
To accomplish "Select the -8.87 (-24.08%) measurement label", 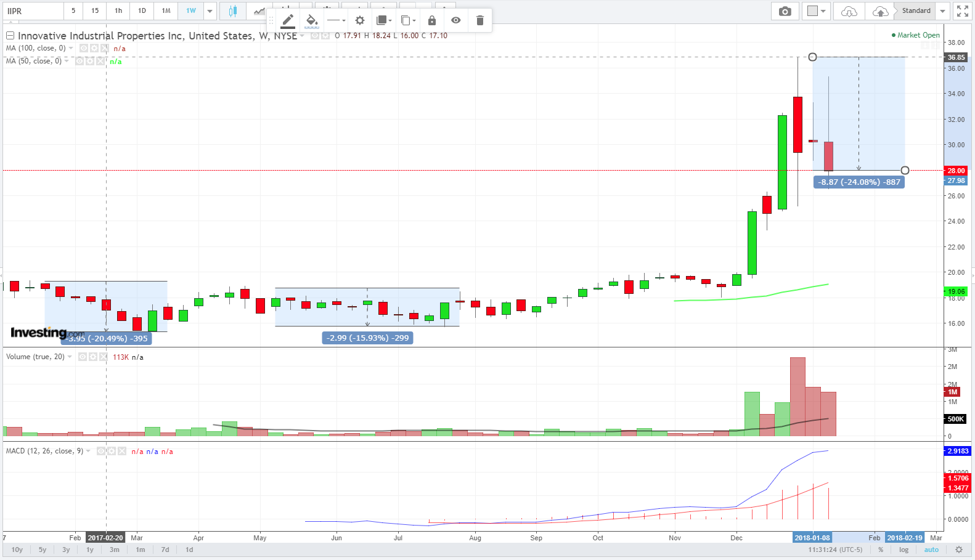I will 859,182.
